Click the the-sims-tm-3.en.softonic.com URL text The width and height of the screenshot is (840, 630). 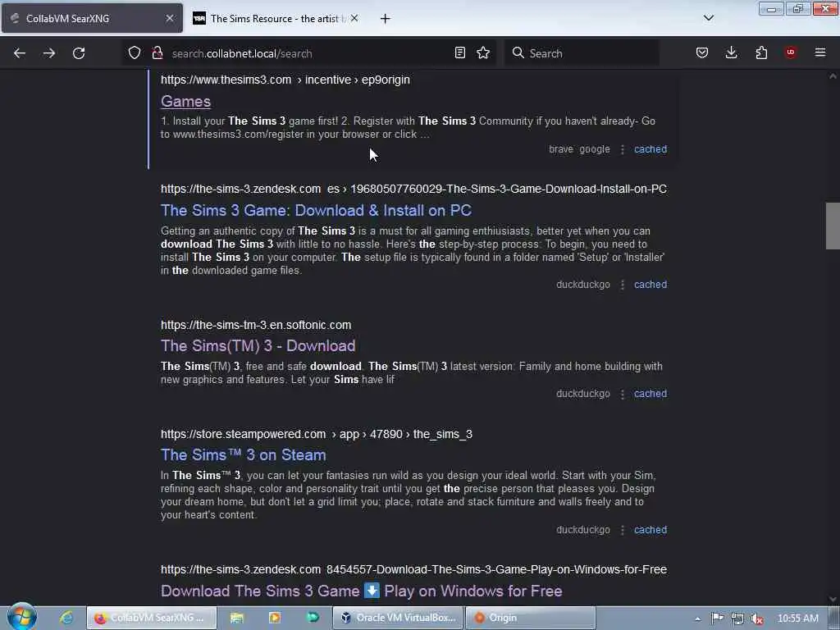click(x=256, y=325)
